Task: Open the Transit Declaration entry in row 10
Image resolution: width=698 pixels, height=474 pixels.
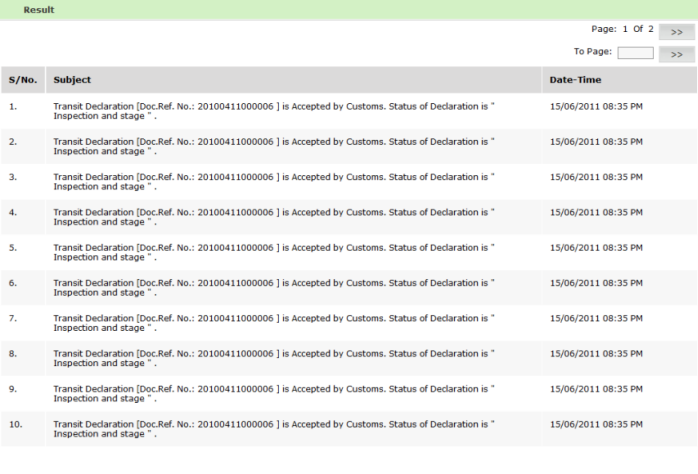Action: point(274,428)
